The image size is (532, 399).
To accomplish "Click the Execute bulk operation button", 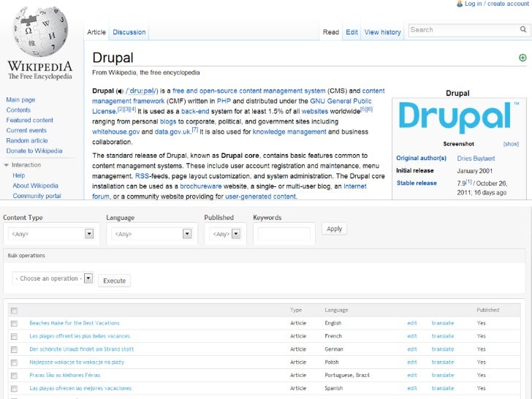I will (x=114, y=281).
